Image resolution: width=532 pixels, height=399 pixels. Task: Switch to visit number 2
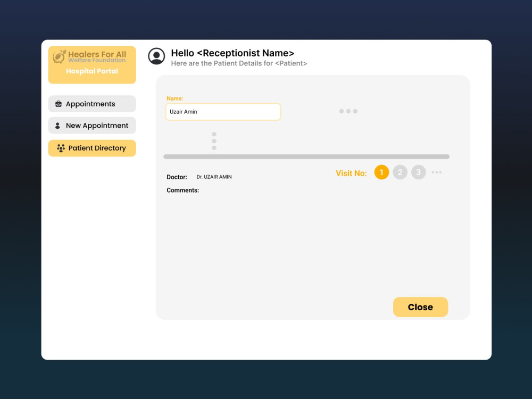click(400, 172)
